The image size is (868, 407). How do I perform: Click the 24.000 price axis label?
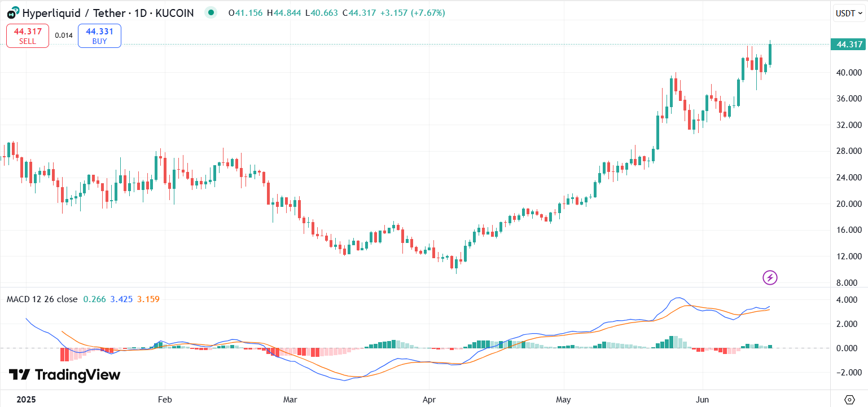(x=849, y=178)
